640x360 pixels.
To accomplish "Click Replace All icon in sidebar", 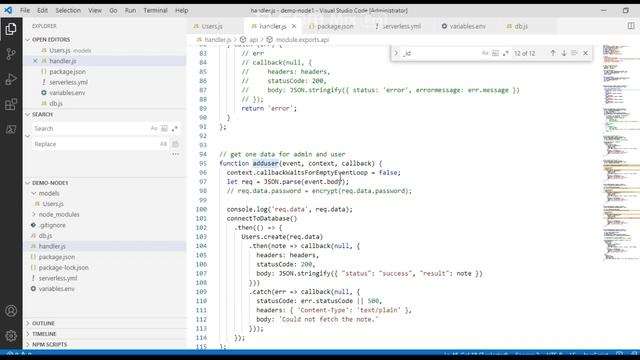I will tap(176, 144).
